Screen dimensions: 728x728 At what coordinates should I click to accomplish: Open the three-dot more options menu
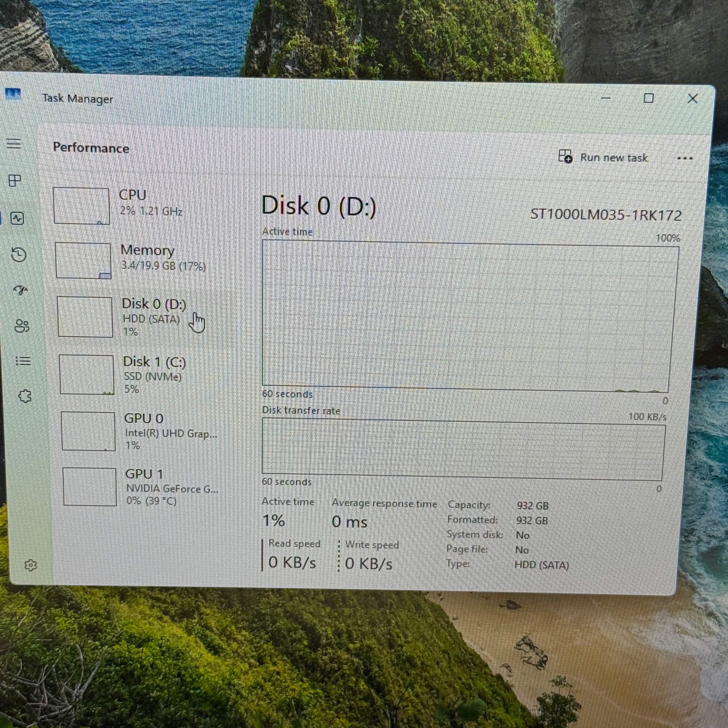[x=684, y=158]
